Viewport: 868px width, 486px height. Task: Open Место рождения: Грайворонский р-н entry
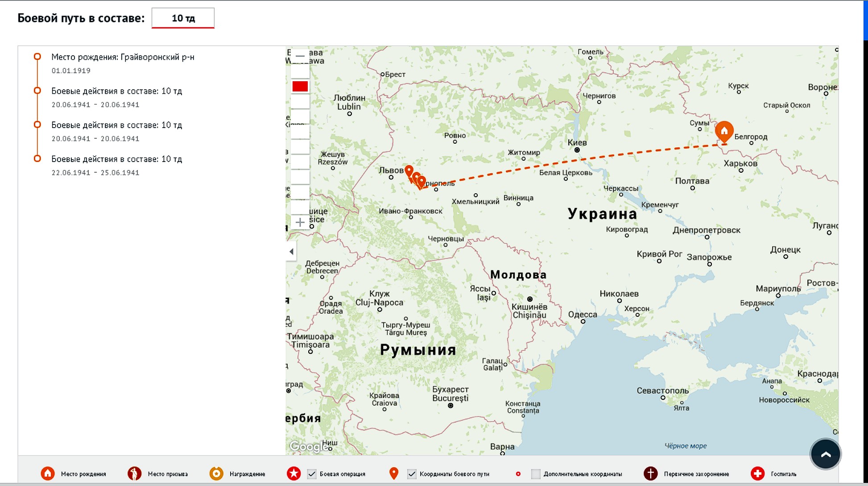(x=123, y=57)
